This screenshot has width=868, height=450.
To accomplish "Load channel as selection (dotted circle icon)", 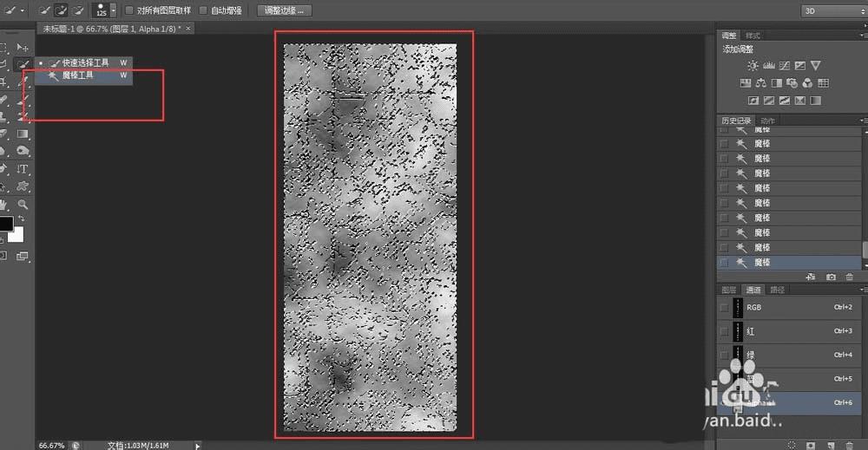I will (x=792, y=445).
